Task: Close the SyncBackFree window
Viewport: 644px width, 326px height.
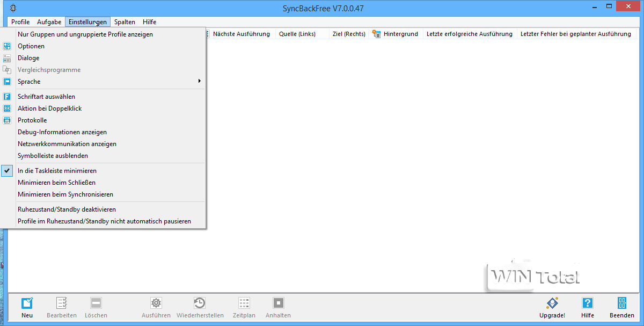Action: 628,6
